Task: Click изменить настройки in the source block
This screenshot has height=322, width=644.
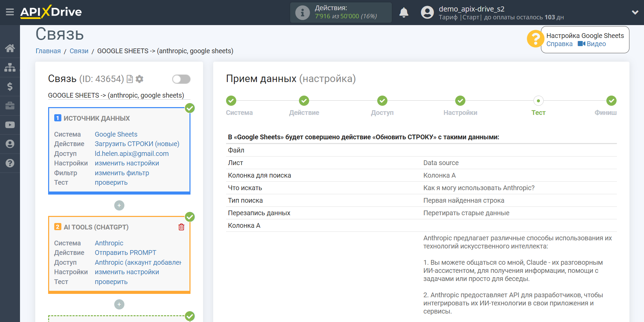Action: point(127,163)
